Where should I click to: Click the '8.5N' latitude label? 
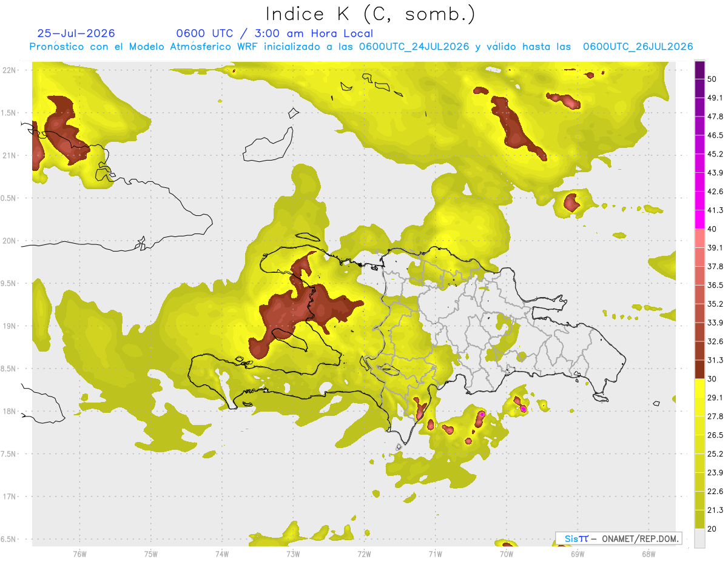8,369
